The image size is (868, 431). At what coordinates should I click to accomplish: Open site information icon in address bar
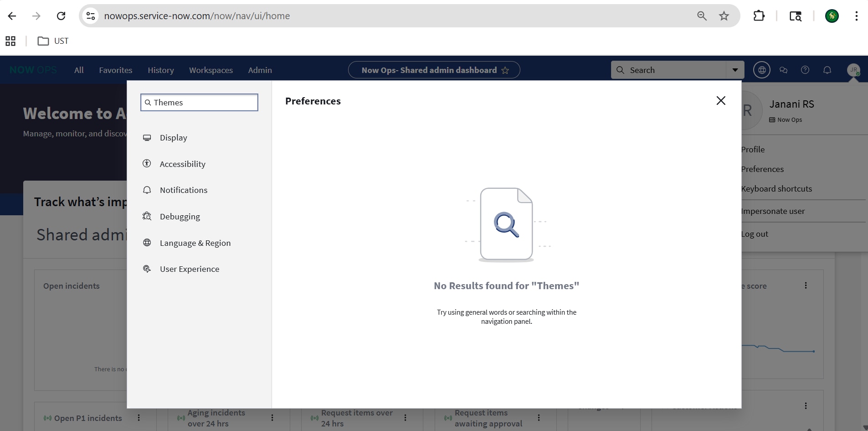click(91, 16)
